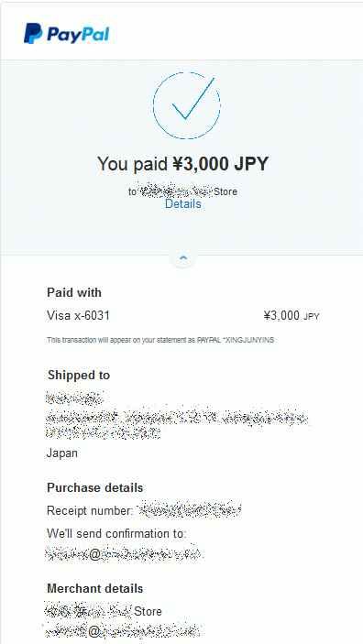
Task: Click the 'Purchase details' section heading
Action: click(95, 487)
